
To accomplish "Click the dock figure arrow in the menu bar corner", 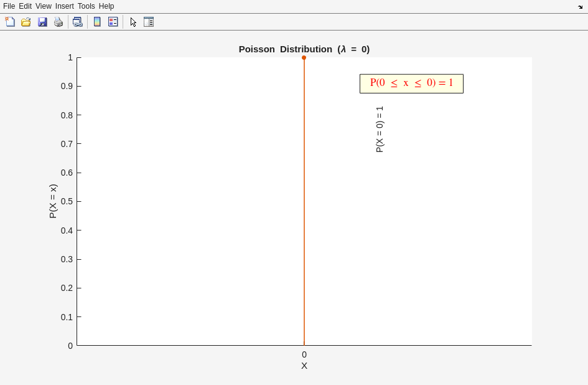I will (x=580, y=7).
